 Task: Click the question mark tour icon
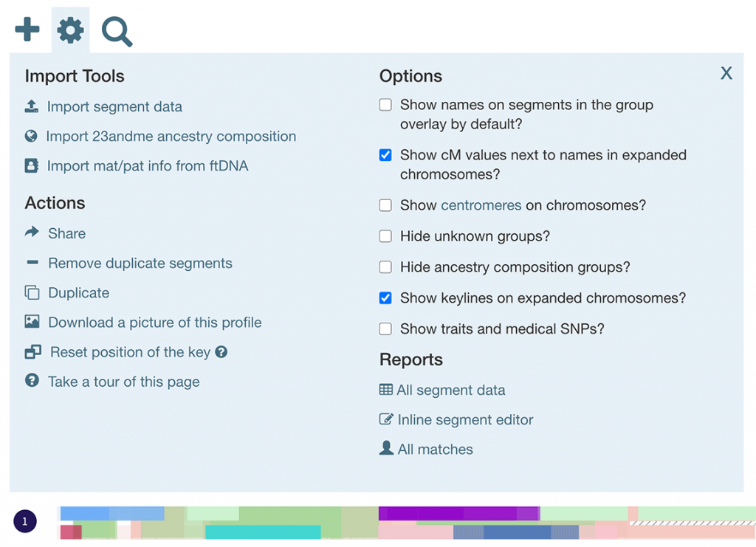(31, 382)
